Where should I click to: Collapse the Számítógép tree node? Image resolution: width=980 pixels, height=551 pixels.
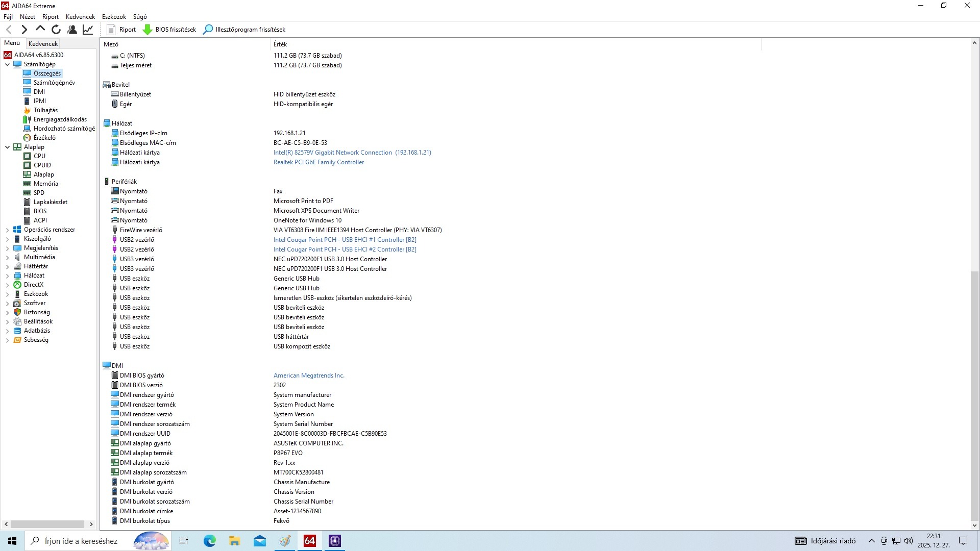(x=7, y=64)
